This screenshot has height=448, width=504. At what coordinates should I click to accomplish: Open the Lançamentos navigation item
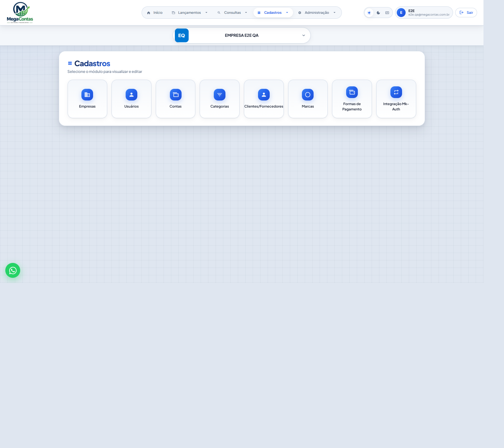coord(186,13)
